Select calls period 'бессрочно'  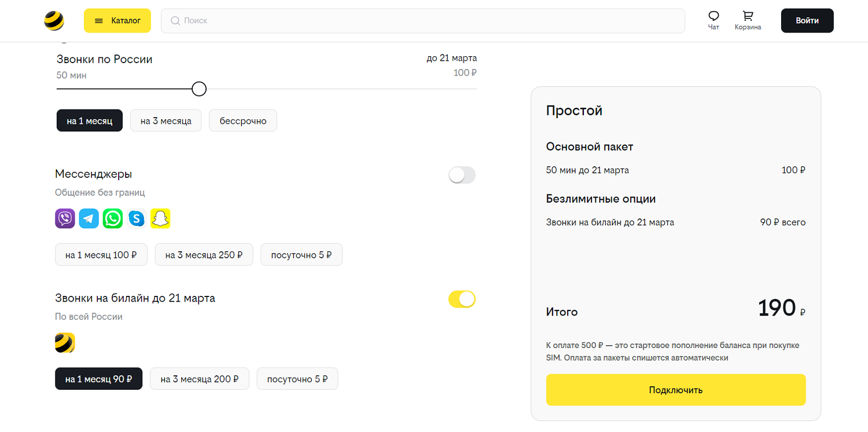[243, 121]
